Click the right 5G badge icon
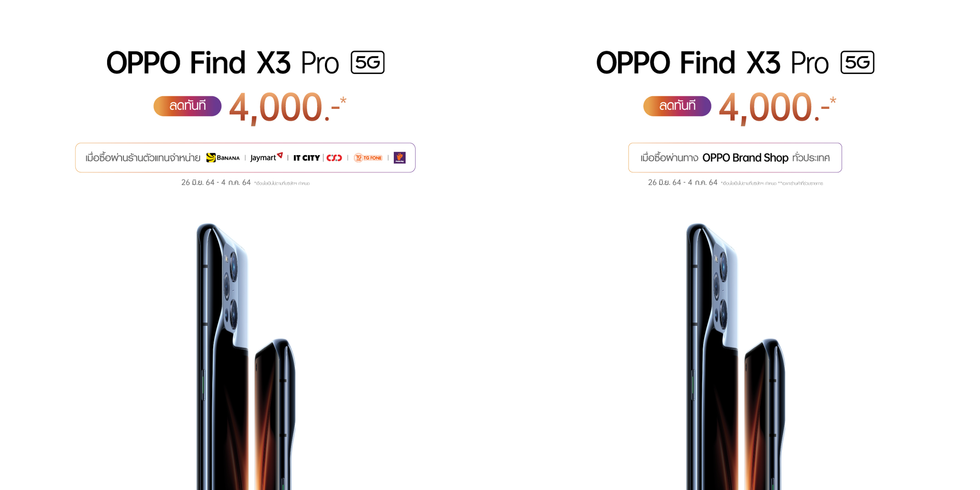Image resolution: width=980 pixels, height=490 pixels. [x=857, y=62]
